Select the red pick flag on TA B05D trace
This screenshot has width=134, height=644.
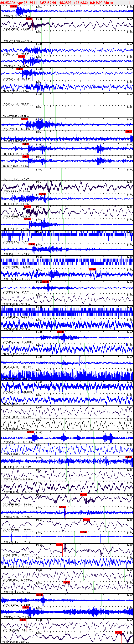[29, 19]
